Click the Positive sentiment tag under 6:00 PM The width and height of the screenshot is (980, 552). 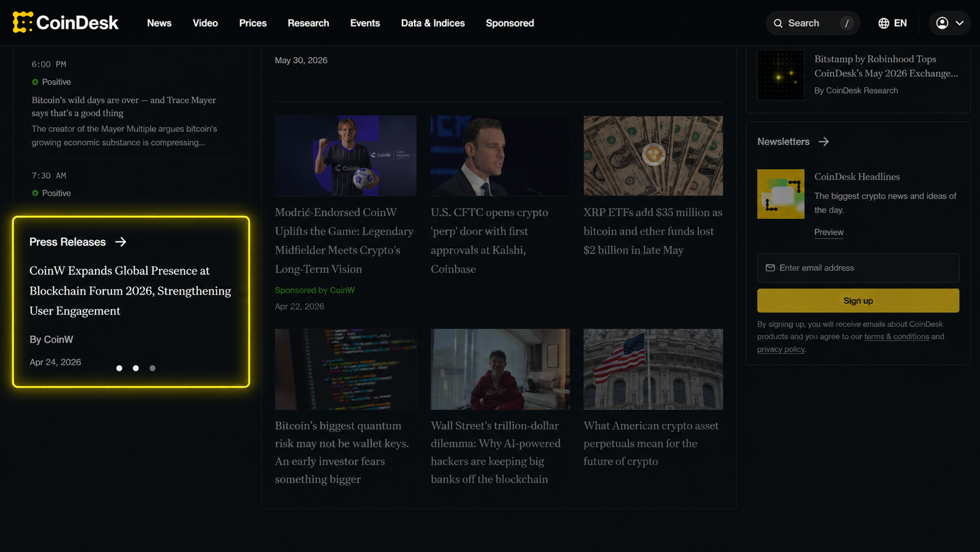coord(51,82)
